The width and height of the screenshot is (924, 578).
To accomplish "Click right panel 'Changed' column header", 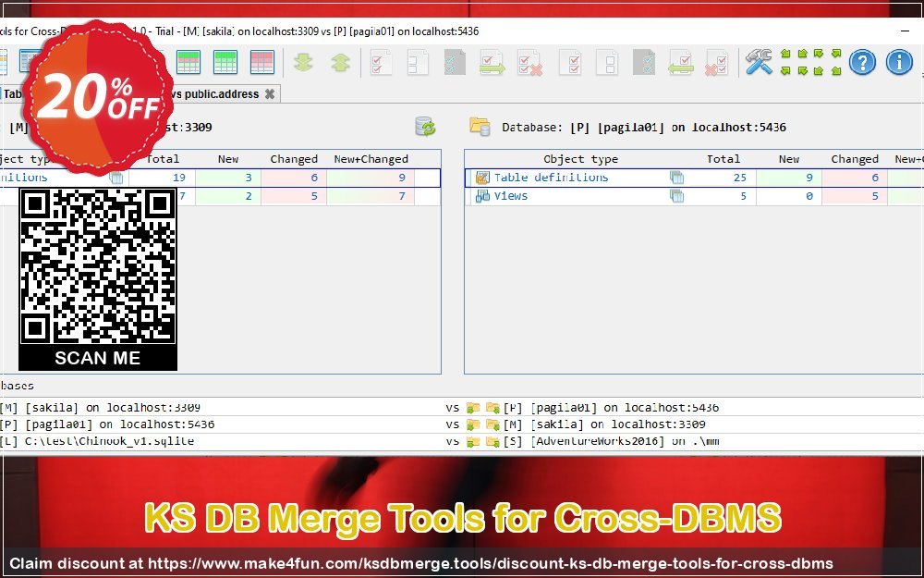I will pos(855,159).
